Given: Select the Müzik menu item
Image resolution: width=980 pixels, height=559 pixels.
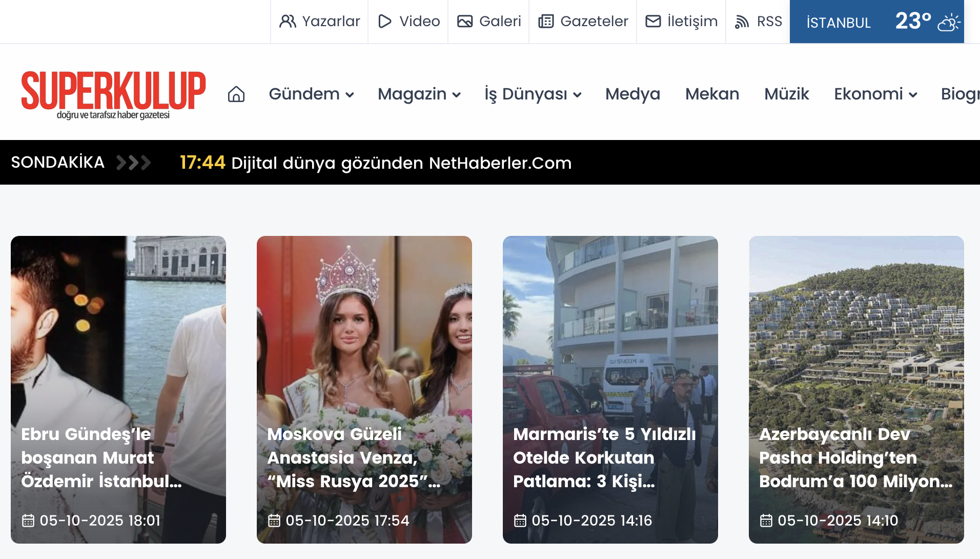Looking at the screenshot, I should [x=786, y=94].
